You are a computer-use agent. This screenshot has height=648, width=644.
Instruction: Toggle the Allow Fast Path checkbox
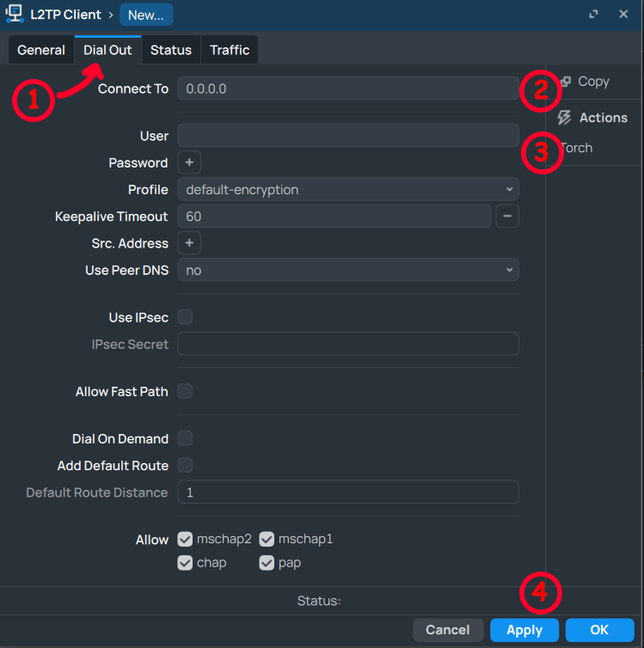tap(185, 392)
